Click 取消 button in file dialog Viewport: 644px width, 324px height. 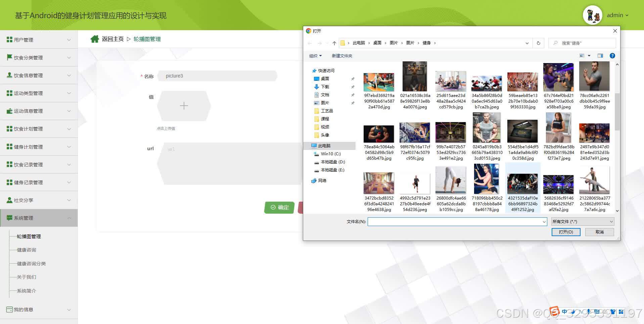coord(599,232)
